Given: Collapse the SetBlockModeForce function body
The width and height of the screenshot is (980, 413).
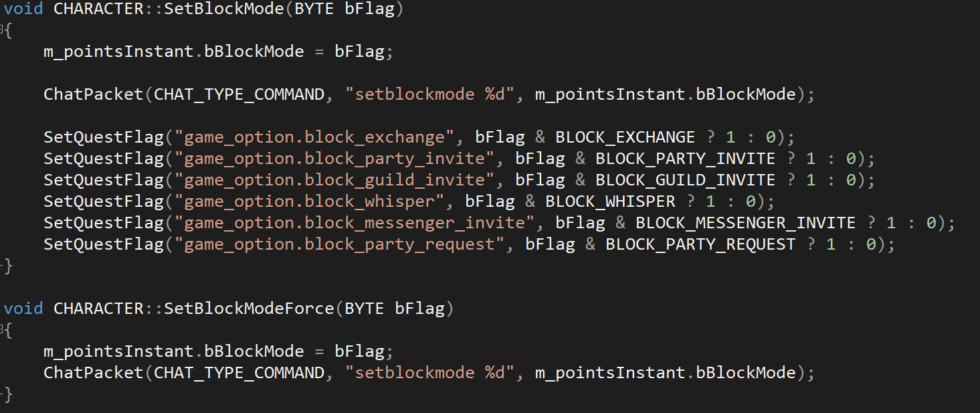Looking at the screenshot, I should coord(3,330).
